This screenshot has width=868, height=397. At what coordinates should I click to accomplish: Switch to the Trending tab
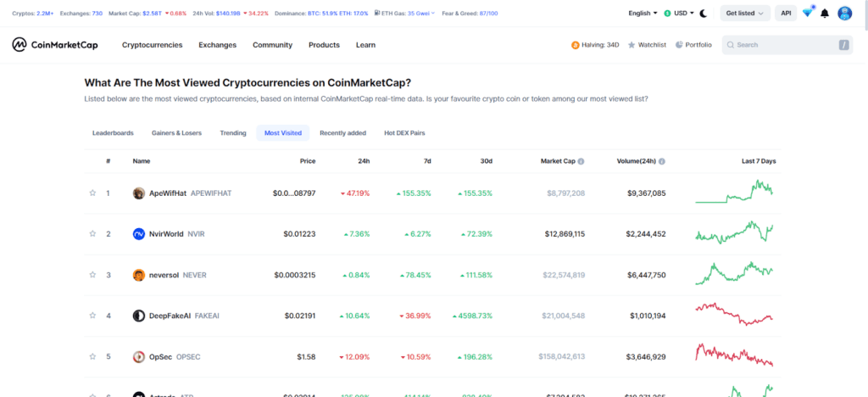coord(233,133)
